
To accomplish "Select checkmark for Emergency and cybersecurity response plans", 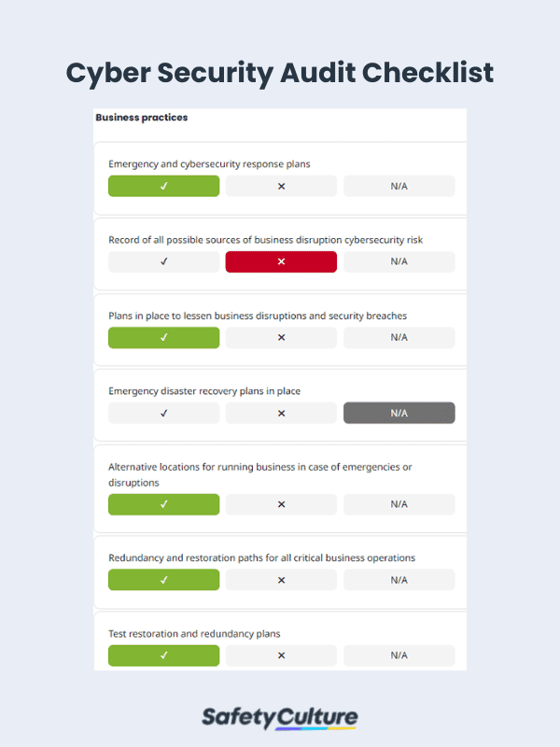I will [163, 186].
